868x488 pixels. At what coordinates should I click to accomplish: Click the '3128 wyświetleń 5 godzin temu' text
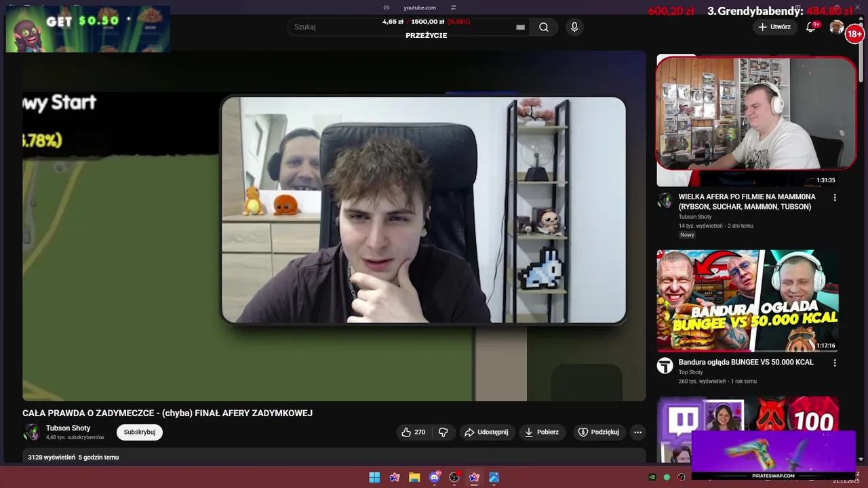point(73,457)
